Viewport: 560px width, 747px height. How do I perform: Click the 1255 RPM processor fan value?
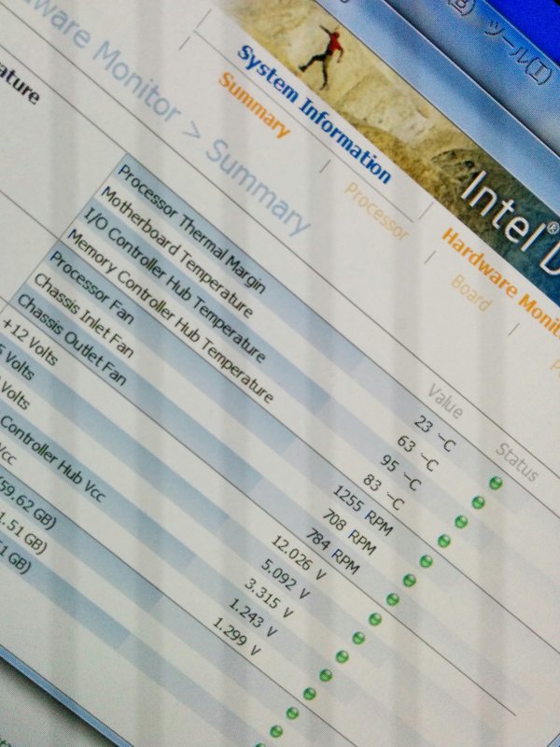[363, 510]
